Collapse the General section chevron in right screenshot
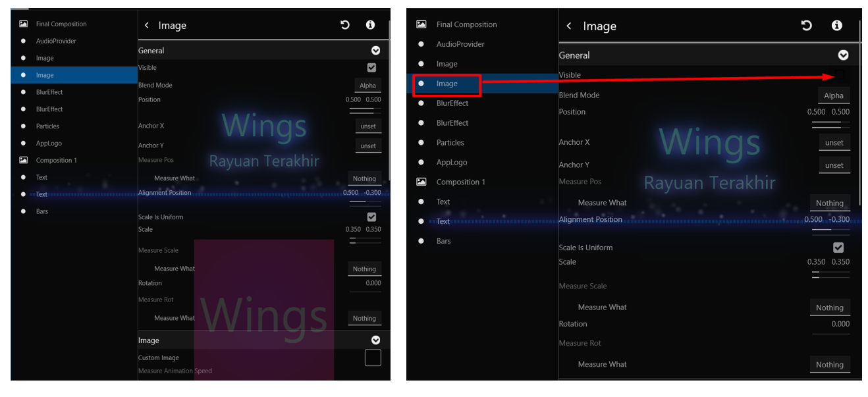The image size is (868, 397). pyautogui.click(x=843, y=55)
